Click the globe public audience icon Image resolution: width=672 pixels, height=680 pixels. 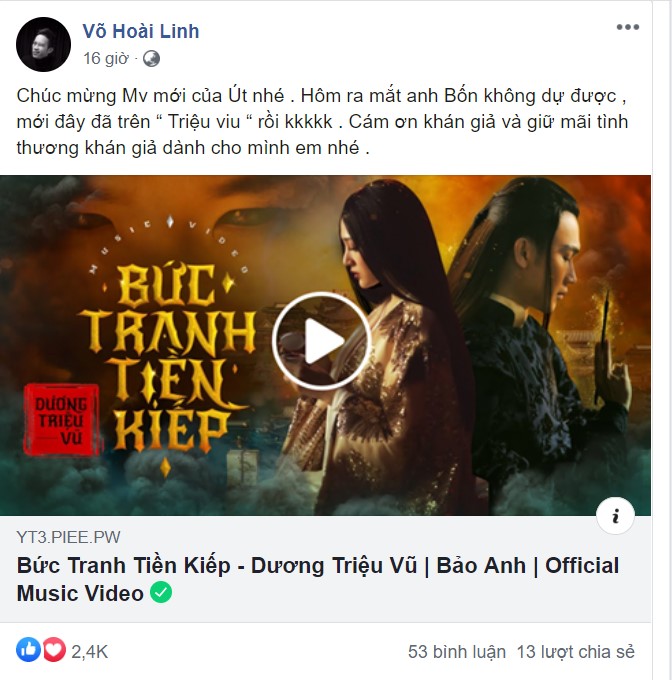click(x=151, y=59)
